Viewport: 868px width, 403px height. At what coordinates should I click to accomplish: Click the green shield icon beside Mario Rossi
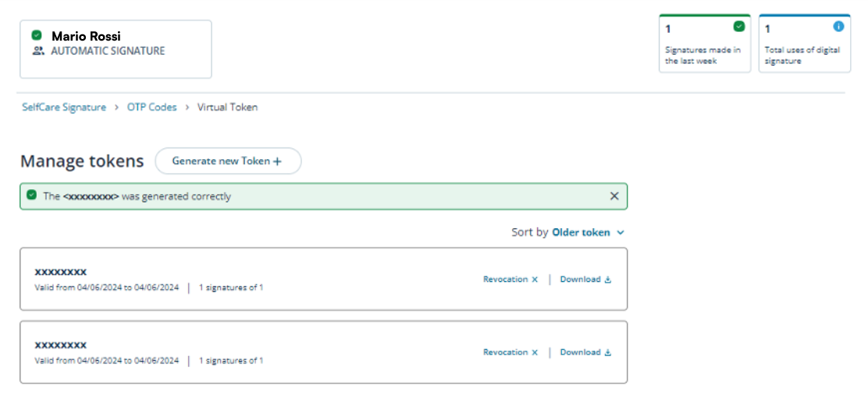[37, 35]
